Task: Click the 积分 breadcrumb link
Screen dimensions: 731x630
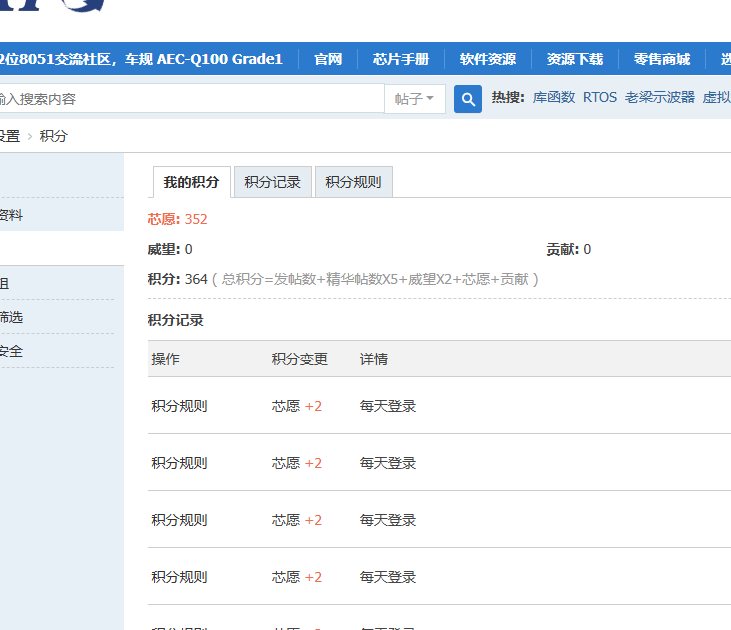Action: [54, 136]
